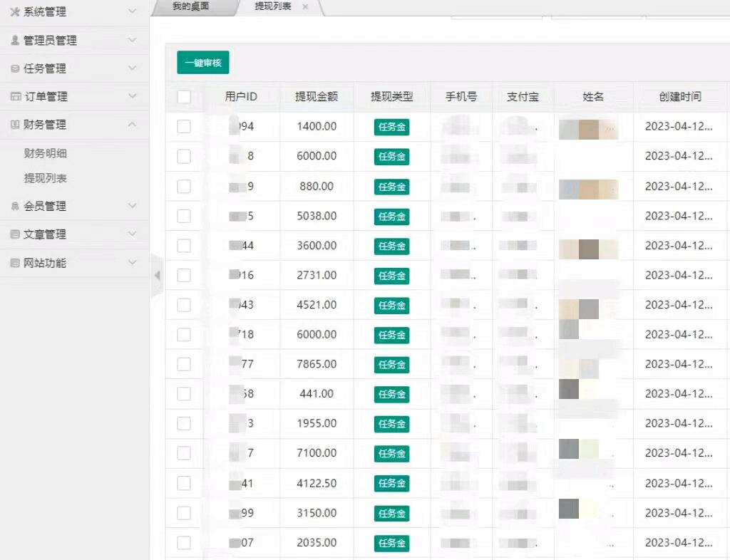Click the 网站功能 sidebar icon
The height and width of the screenshot is (560, 730).
pos(14,264)
